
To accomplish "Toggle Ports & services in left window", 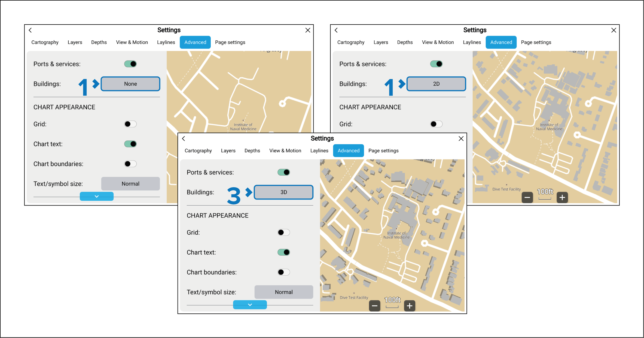I will point(130,64).
